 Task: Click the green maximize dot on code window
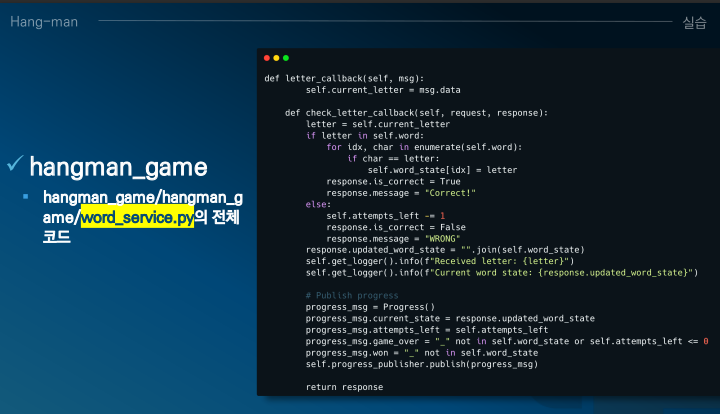(x=286, y=58)
